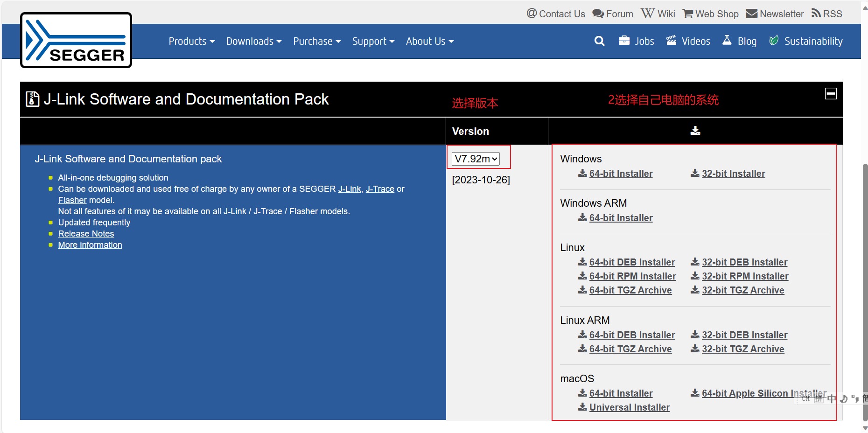Image resolution: width=868 pixels, height=433 pixels.
Task: Click the Chinese input mode indicator
Action: point(832,399)
